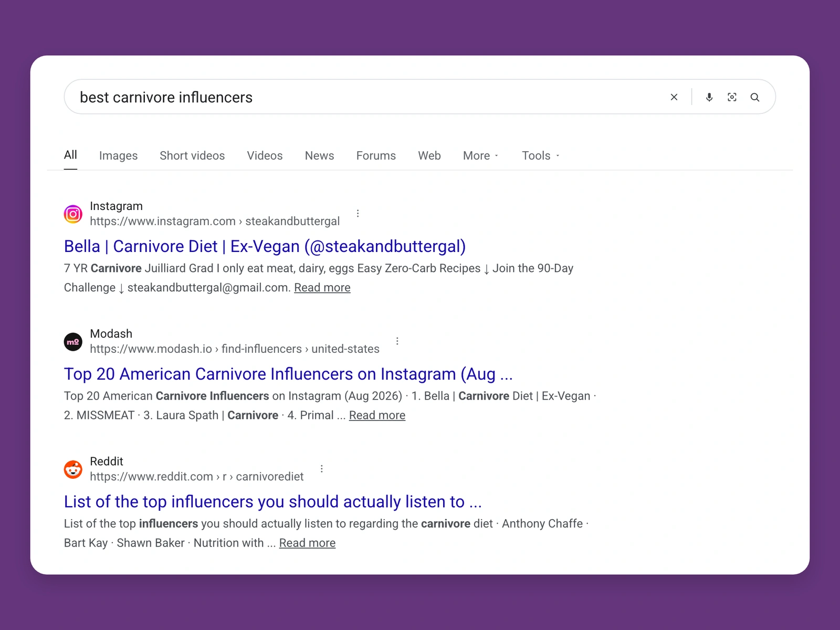Click the Instagram favicon logo

pyautogui.click(x=73, y=214)
